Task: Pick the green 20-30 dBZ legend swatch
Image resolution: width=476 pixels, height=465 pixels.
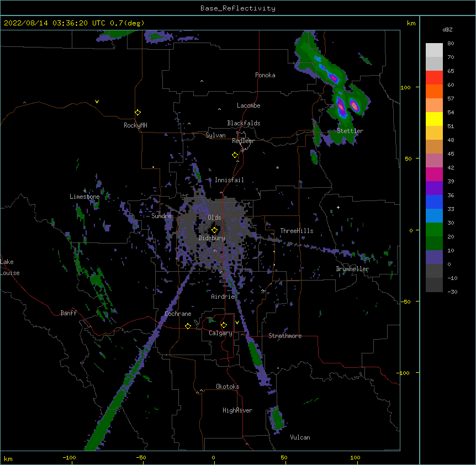Action: [x=434, y=230]
